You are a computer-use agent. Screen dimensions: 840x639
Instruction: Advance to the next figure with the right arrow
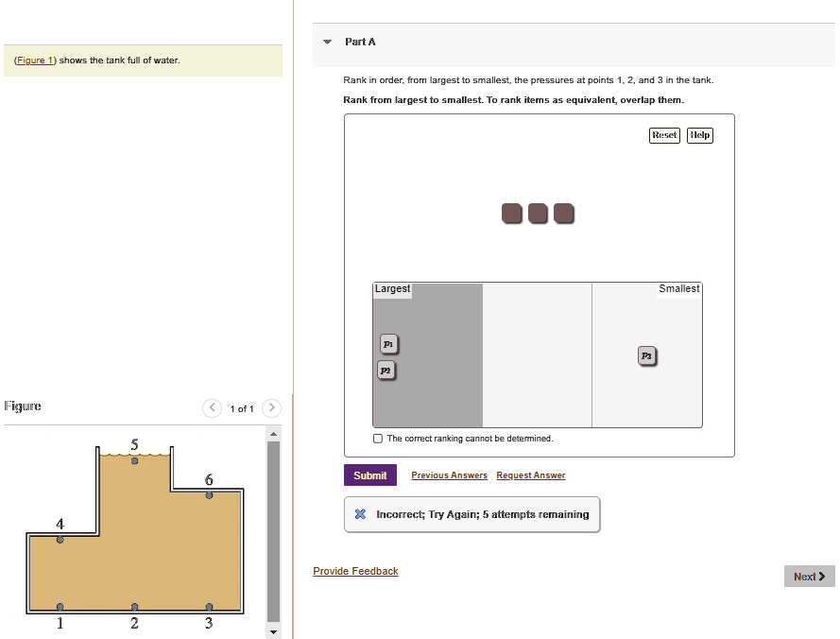(271, 407)
